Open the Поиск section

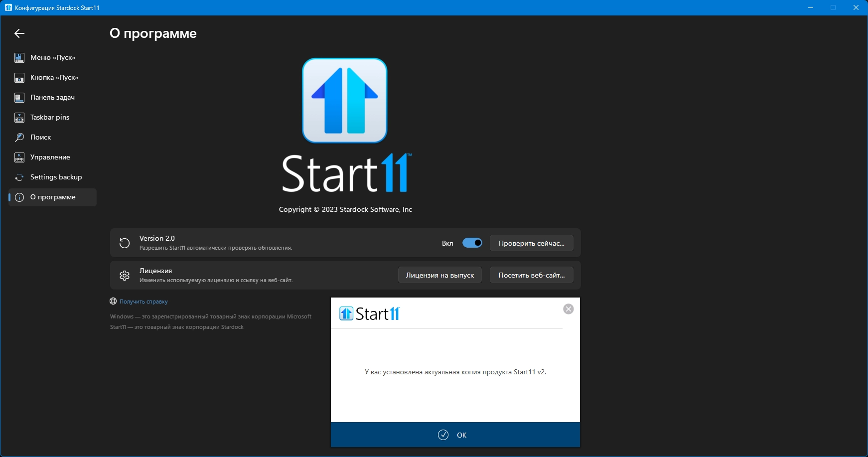(x=53, y=138)
